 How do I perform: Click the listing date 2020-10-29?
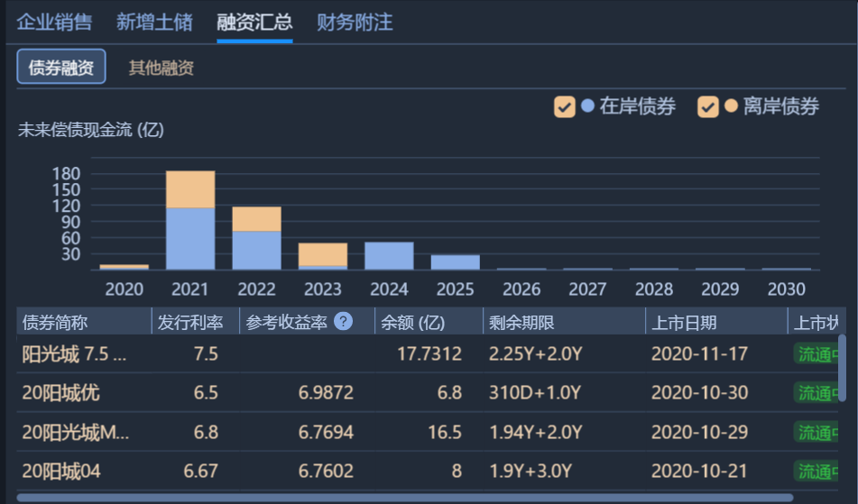click(700, 433)
